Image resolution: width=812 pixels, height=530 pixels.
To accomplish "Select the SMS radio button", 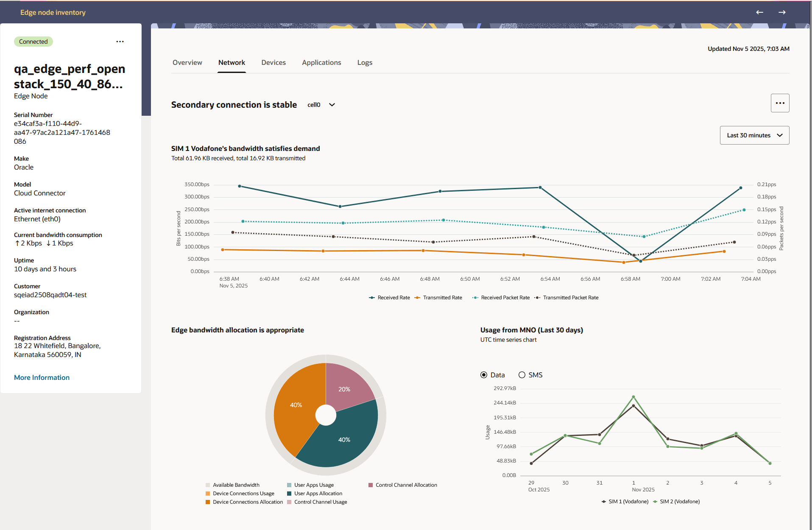I will [x=522, y=374].
